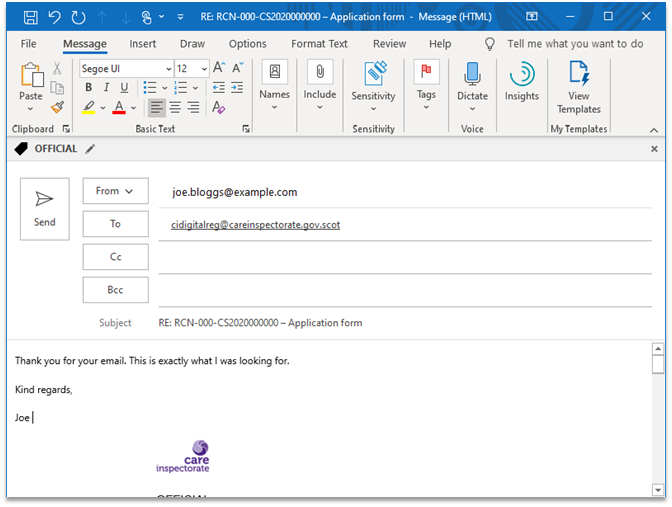Redo with the circular arrow icon

[x=78, y=18]
